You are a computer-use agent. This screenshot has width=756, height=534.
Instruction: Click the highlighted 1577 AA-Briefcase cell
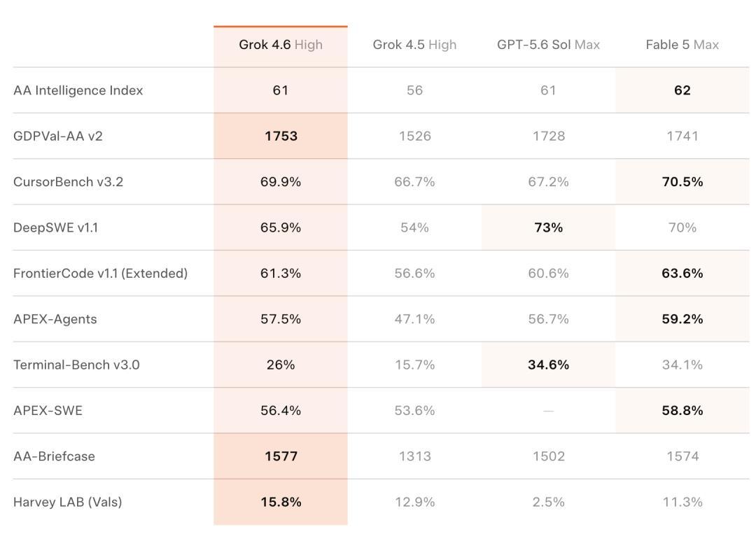point(281,456)
